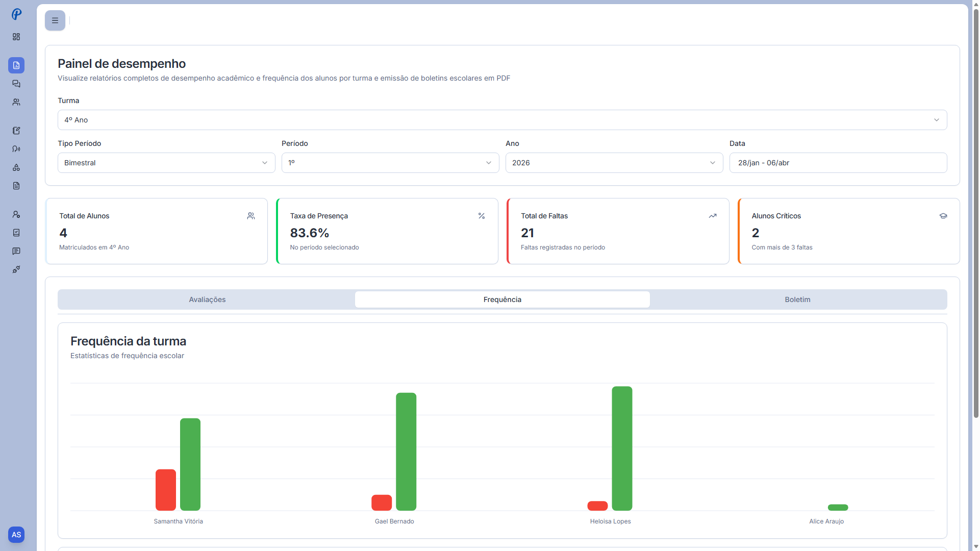Toggle the sidebar with hamburger button
This screenshot has width=980, height=551.
coord(55,20)
